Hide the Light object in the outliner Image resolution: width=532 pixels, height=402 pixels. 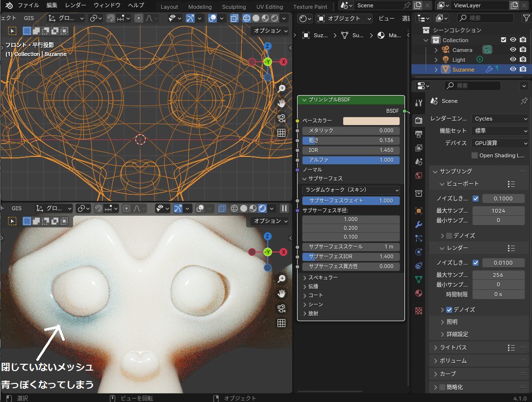[513, 59]
